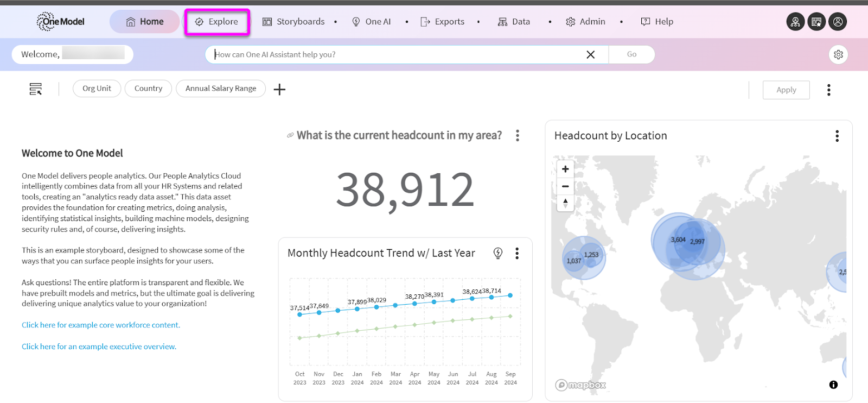Image resolution: width=868 pixels, height=403 pixels.
Task: Click the settings gear in the welcome bar
Action: click(838, 54)
